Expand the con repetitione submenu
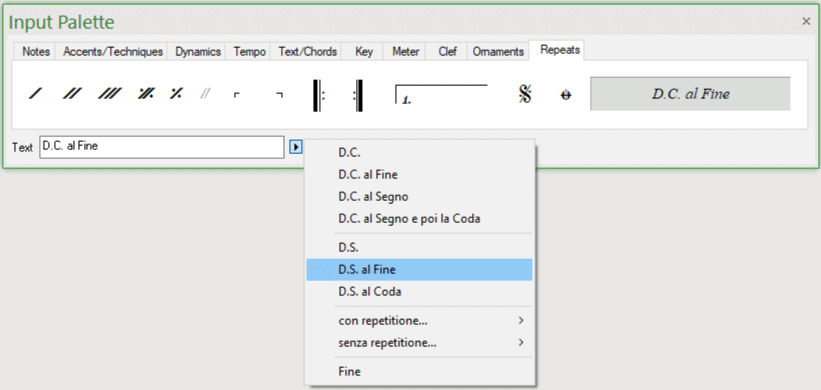Screen dimensions: 821x390 419,320
